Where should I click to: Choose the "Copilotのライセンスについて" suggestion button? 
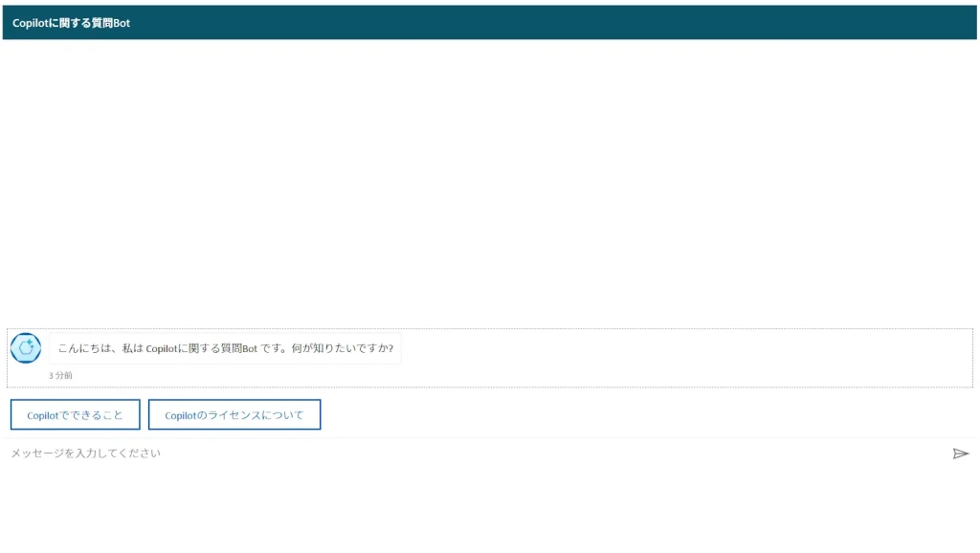(x=234, y=415)
